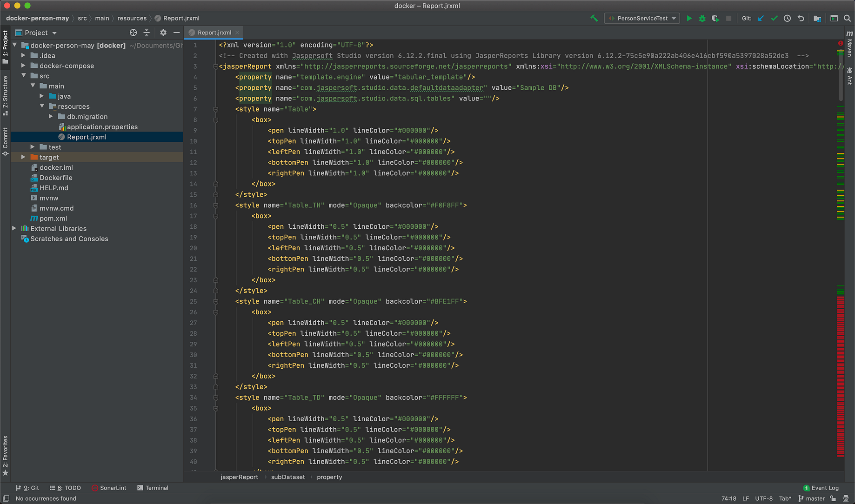Image resolution: width=855 pixels, height=504 pixels.
Task: Expand the test folder
Action: point(33,147)
